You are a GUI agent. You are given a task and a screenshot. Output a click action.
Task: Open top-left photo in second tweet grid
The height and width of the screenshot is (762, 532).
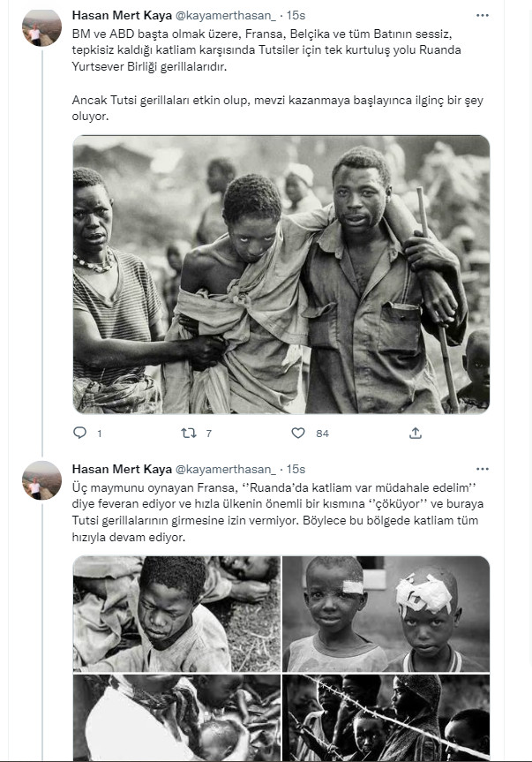coord(176,614)
